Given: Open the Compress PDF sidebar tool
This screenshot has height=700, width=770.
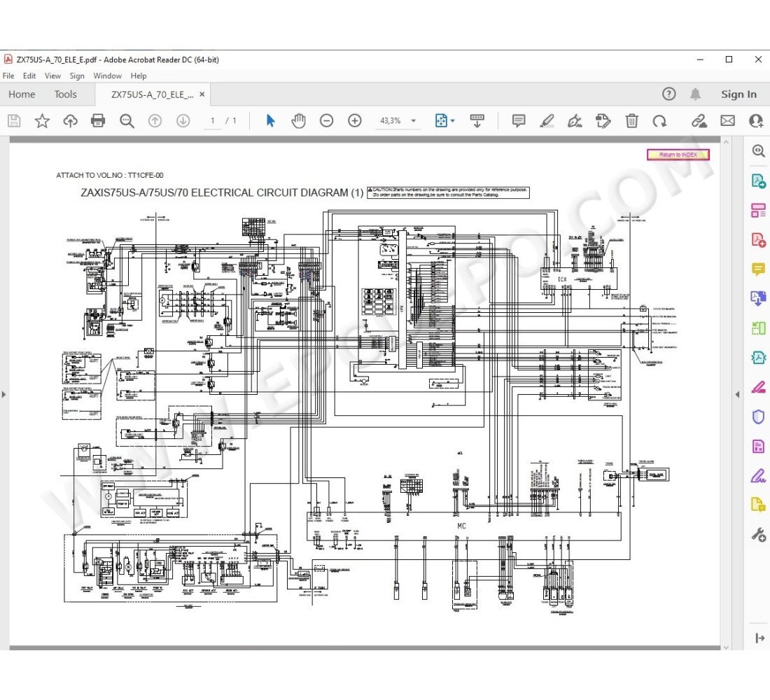Looking at the screenshot, I should [x=759, y=358].
